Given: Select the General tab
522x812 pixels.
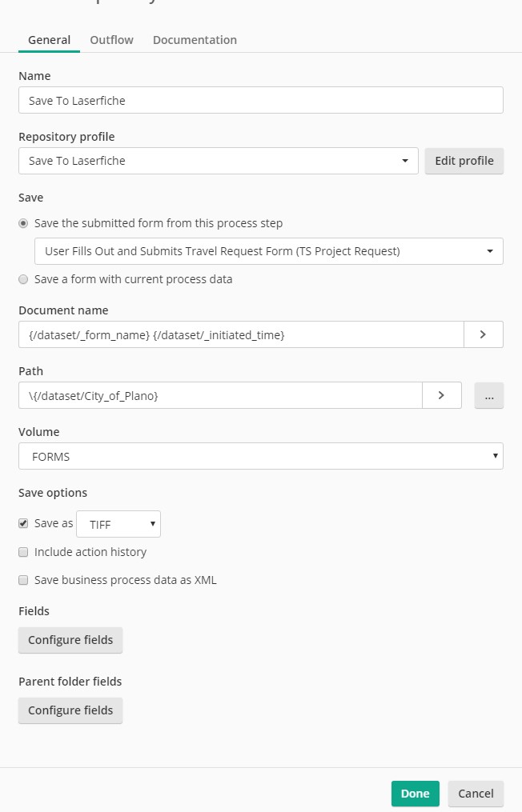Looking at the screenshot, I should (x=49, y=40).
